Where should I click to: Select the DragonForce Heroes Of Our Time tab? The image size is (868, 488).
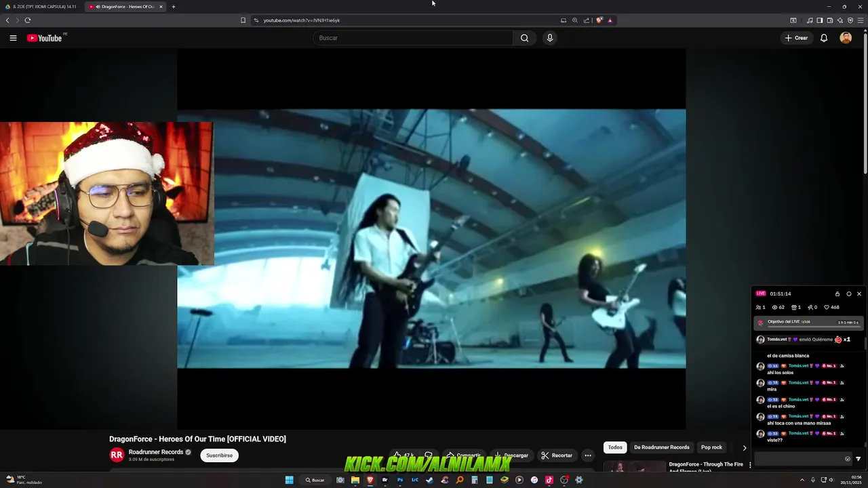[125, 7]
